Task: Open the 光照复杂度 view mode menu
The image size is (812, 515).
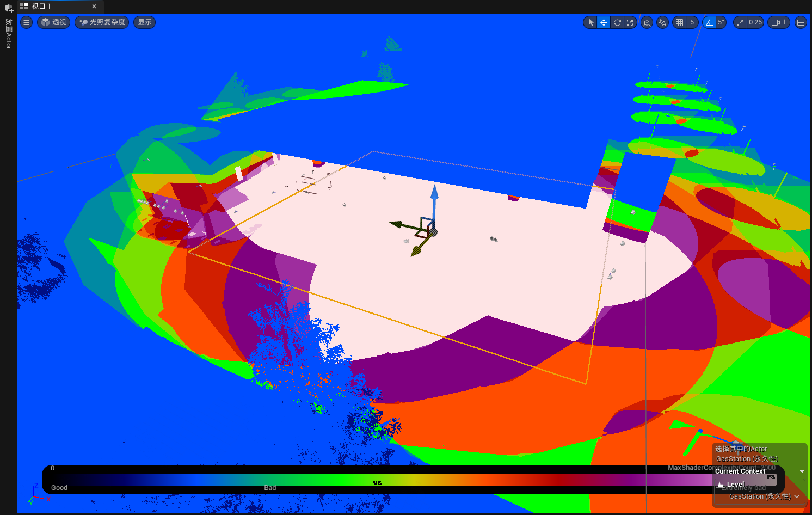Action: 102,22
